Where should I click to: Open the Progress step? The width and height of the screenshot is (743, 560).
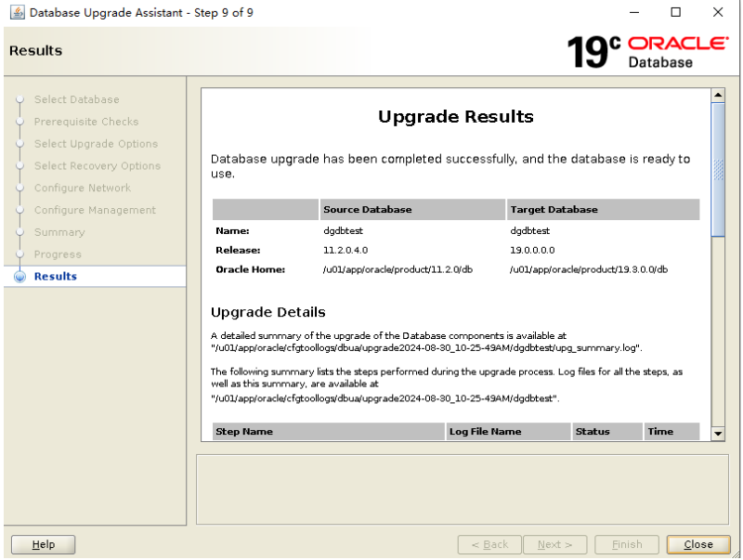58,254
